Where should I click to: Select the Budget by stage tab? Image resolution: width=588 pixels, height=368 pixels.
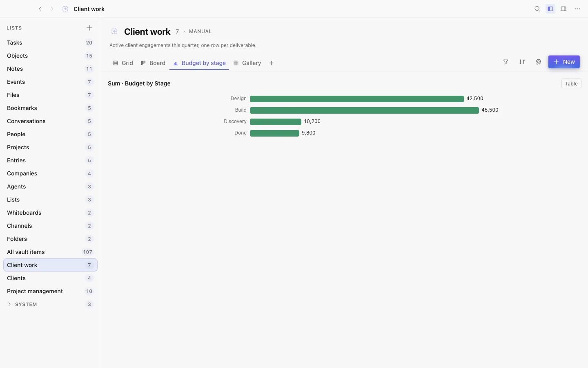click(199, 63)
